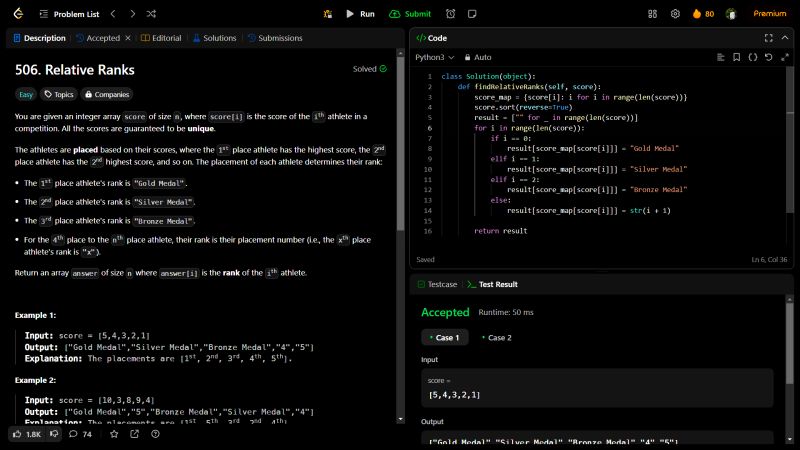Open the Python3 language dropdown

(x=434, y=57)
